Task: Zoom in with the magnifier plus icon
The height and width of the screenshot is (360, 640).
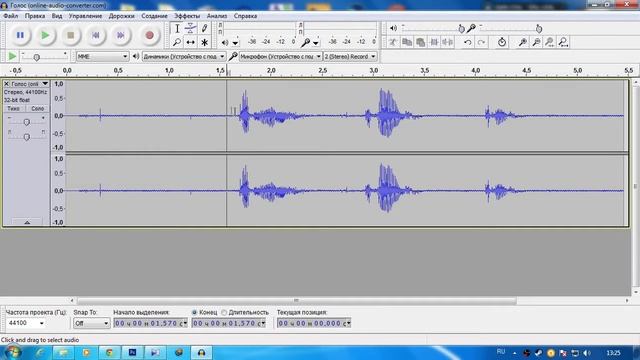Action: click(x=522, y=42)
